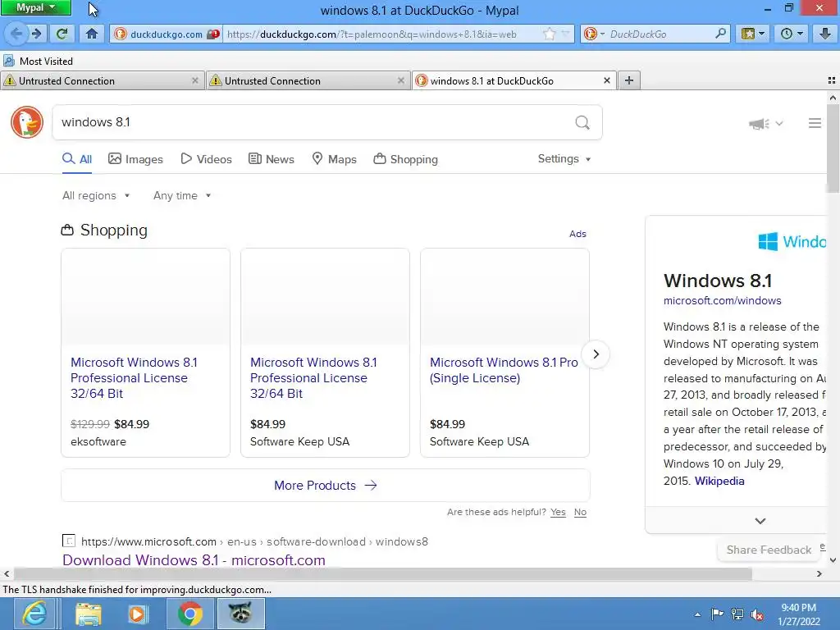Click the vertical scrollbar down arrow
This screenshot has width=840, height=630.
coord(833,560)
